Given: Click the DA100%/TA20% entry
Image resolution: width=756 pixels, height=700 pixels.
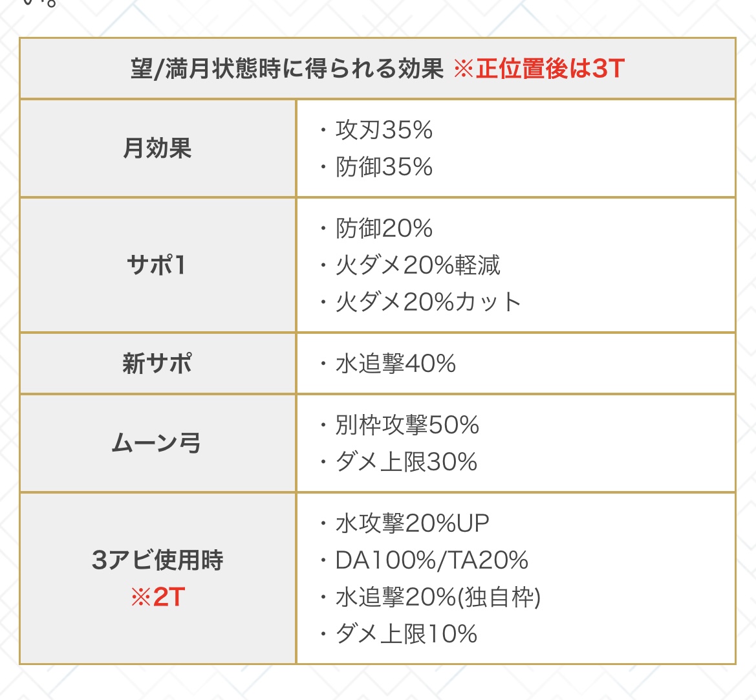Looking at the screenshot, I should point(431,560).
